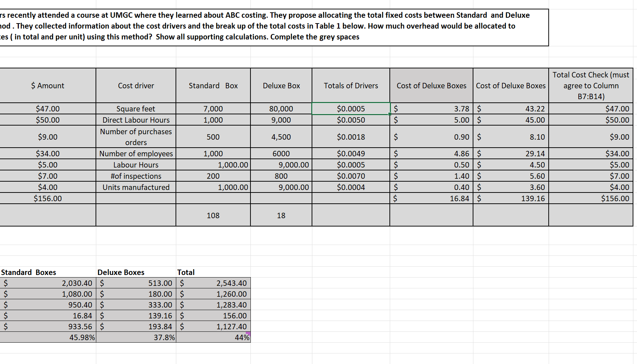Image resolution: width=637 pixels, height=364 pixels.
Task: Click the Total Cost Check header cell
Action: pos(591,85)
